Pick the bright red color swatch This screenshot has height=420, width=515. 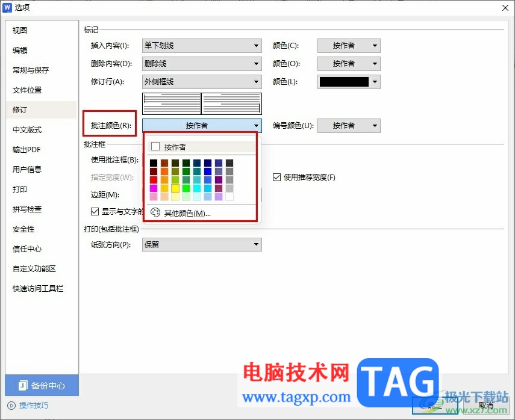(x=154, y=179)
